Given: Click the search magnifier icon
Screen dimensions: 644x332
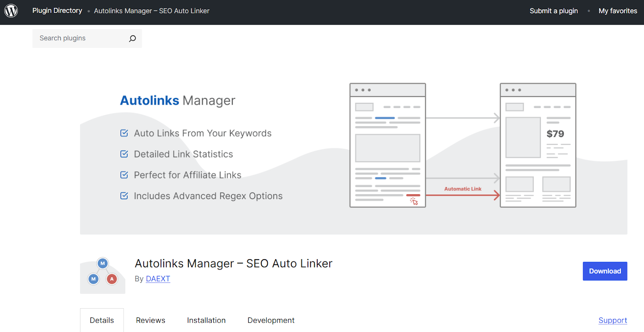Looking at the screenshot, I should (x=132, y=38).
